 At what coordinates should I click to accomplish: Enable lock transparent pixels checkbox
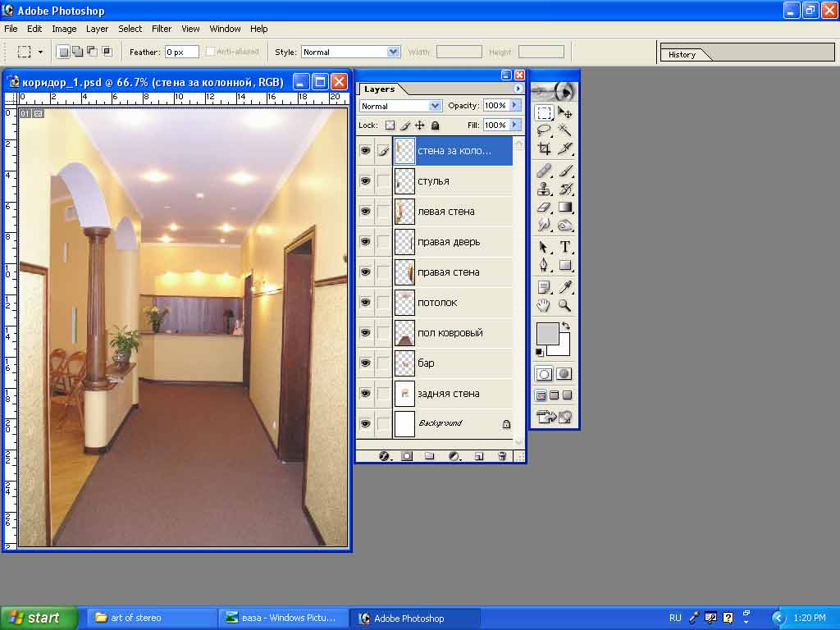coord(390,126)
